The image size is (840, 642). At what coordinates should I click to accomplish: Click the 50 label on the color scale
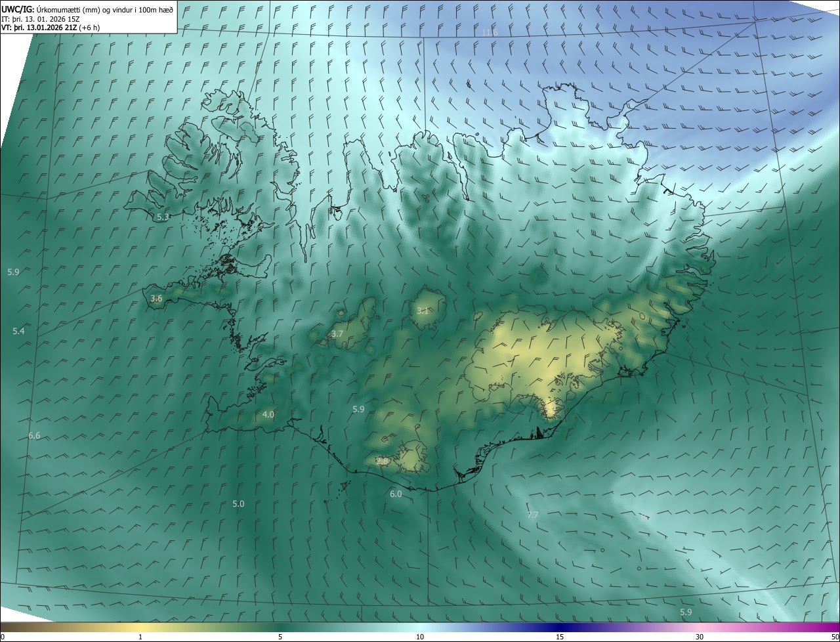pos(835,637)
